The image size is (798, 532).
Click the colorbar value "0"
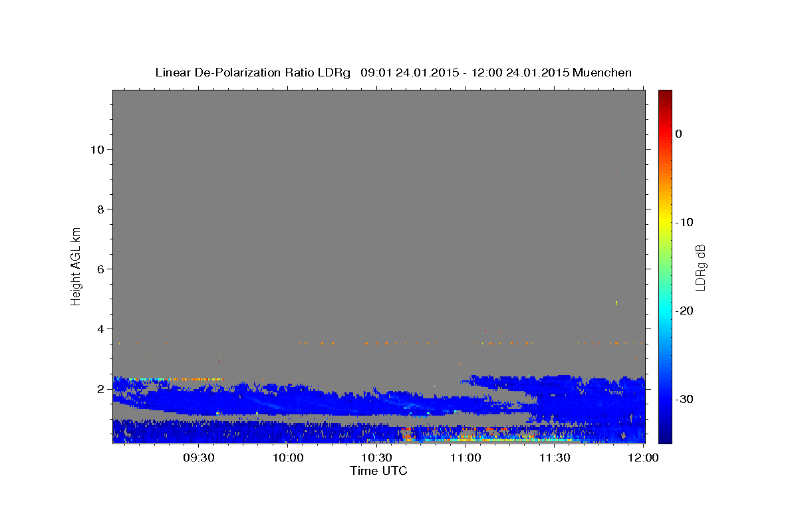coord(678,134)
